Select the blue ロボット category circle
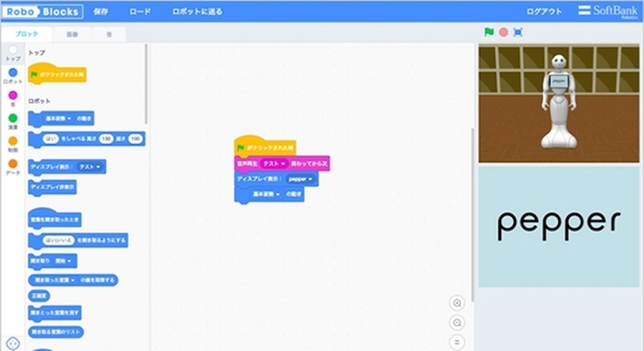Image resolution: width=644 pixels, height=351 pixels. click(13, 73)
